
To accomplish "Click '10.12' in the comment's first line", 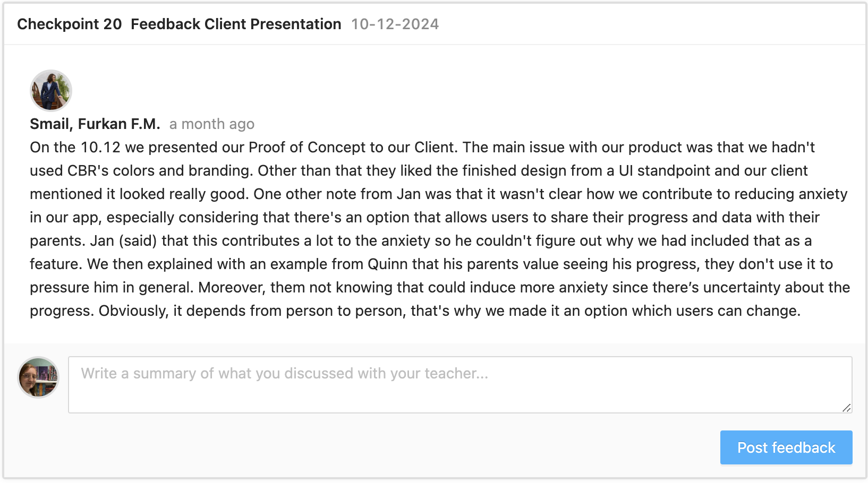I will [100, 148].
